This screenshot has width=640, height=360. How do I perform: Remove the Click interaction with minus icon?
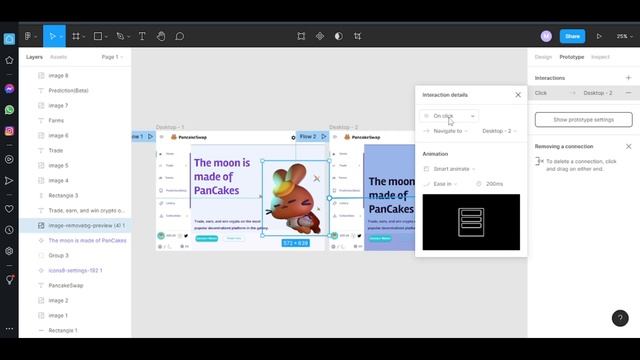(628, 93)
